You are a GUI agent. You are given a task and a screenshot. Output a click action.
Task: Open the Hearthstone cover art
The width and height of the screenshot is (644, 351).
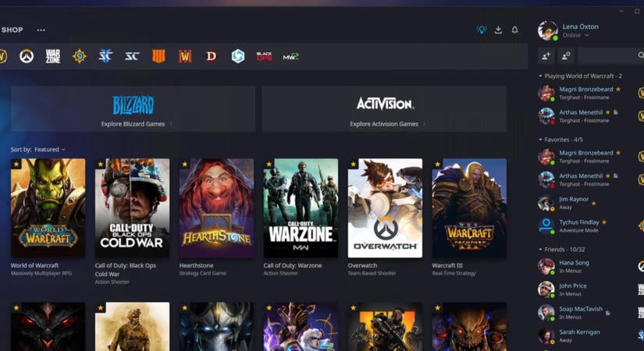[x=216, y=208]
